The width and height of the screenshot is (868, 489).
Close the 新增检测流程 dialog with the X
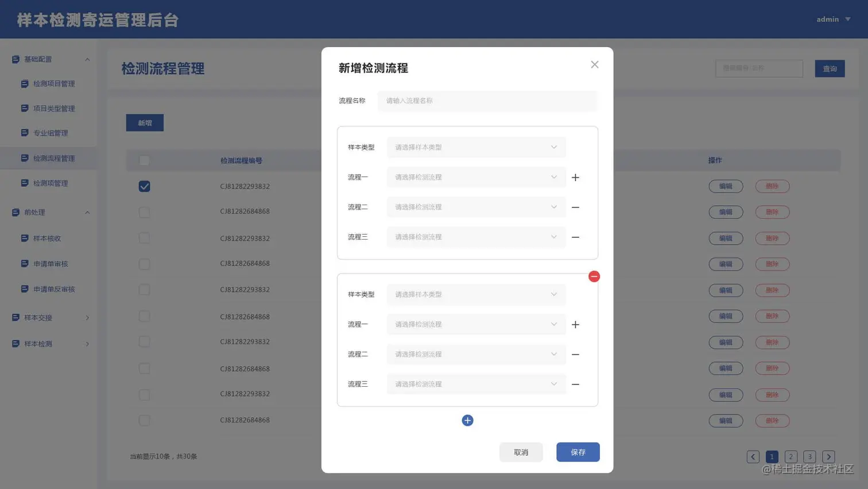point(595,64)
